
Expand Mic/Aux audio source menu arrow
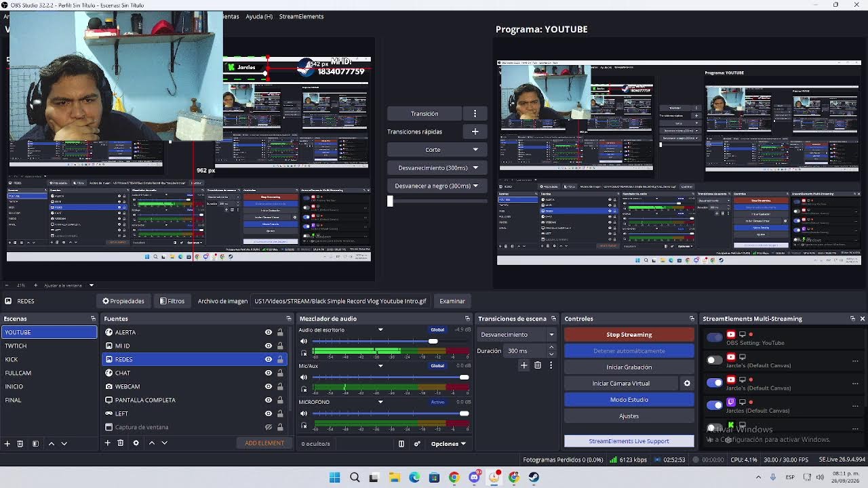pyautogui.click(x=380, y=366)
